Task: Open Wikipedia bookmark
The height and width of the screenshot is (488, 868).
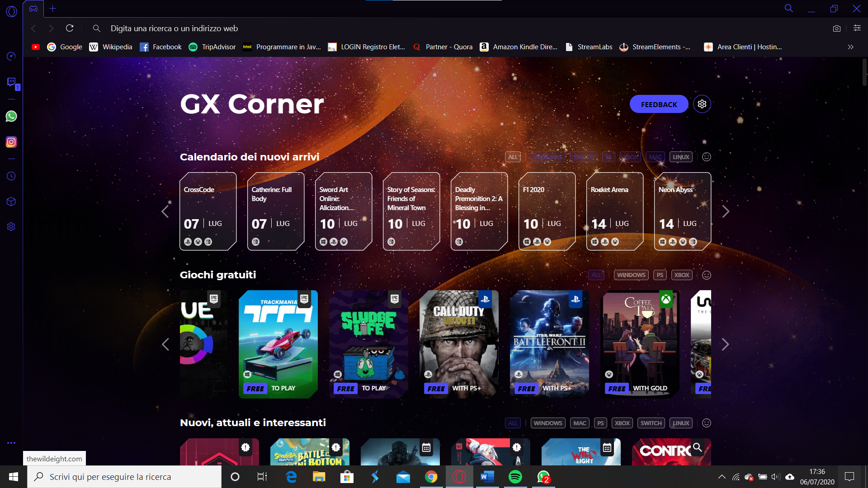Action: tap(111, 47)
